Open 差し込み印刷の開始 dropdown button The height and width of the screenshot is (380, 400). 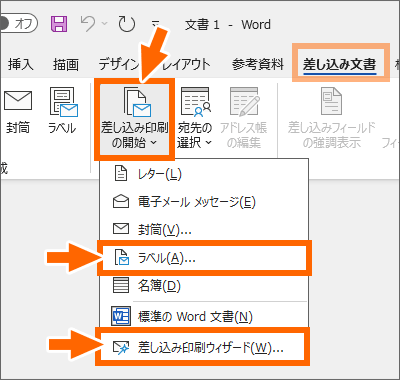(x=134, y=119)
